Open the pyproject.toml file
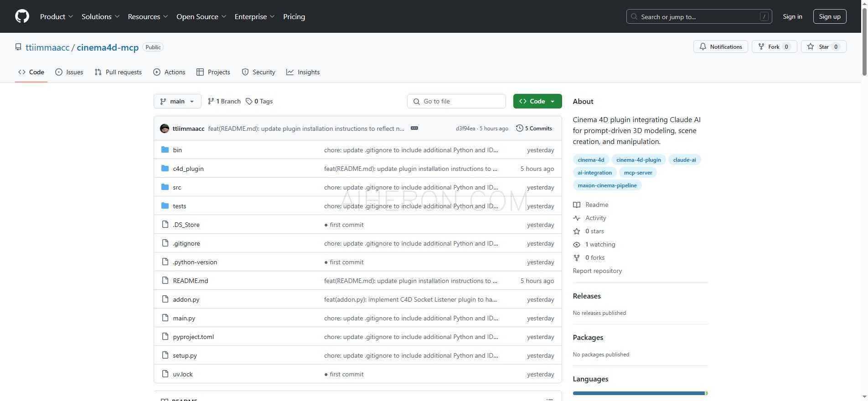Screen dimensions: 868x401 [x=193, y=337]
